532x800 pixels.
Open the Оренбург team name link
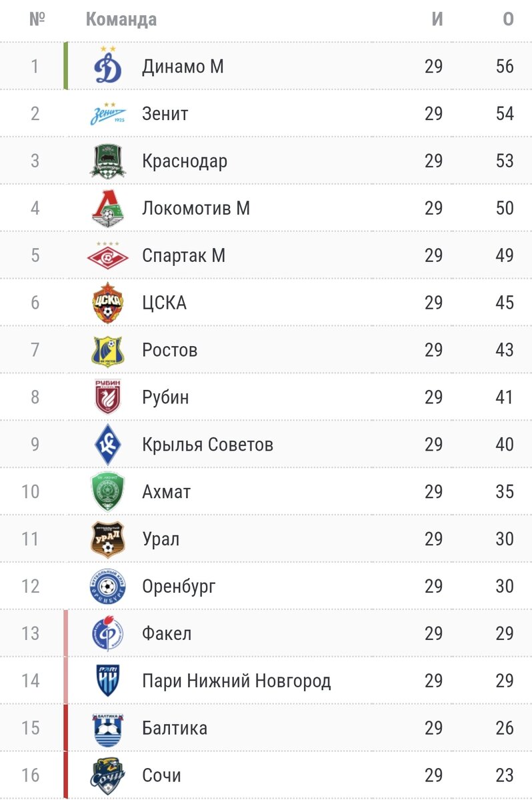pos(179,587)
